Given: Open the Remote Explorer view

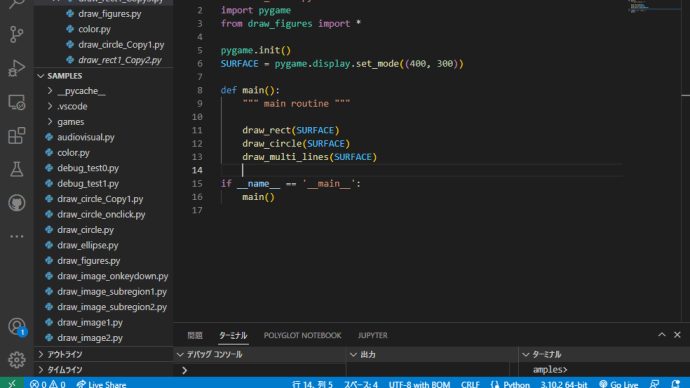Looking at the screenshot, I should [16, 102].
